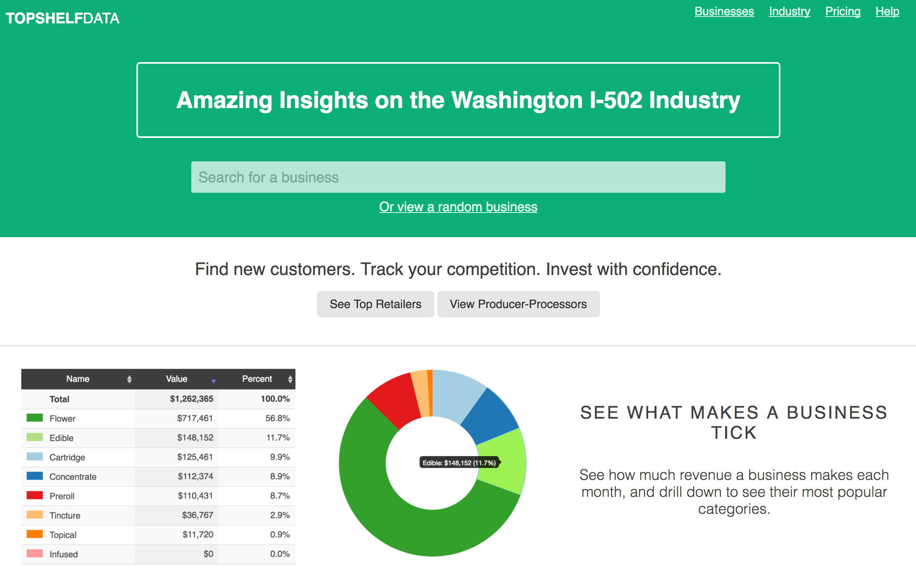The width and height of the screenshot is (916, 588).
Task: Click the blue Concentrate legend swatch
Action: tap(35, 476)
